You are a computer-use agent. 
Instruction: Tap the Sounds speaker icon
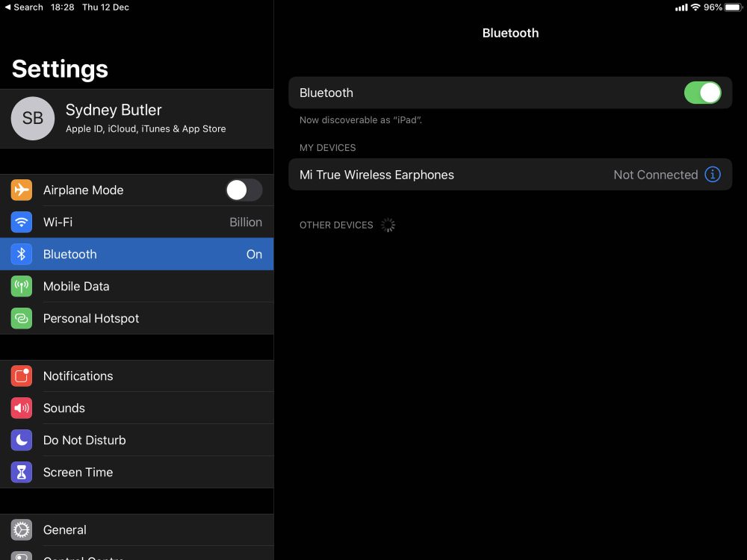click(22, 408)
